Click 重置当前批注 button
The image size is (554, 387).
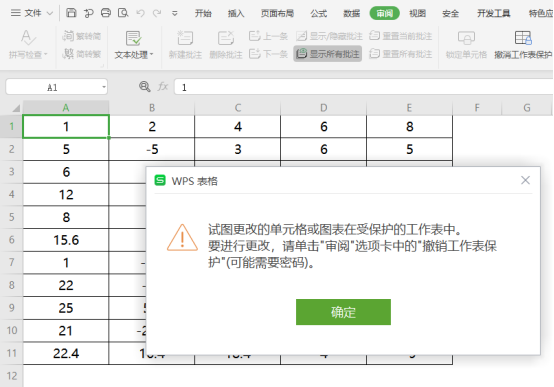tap(401, 36)
